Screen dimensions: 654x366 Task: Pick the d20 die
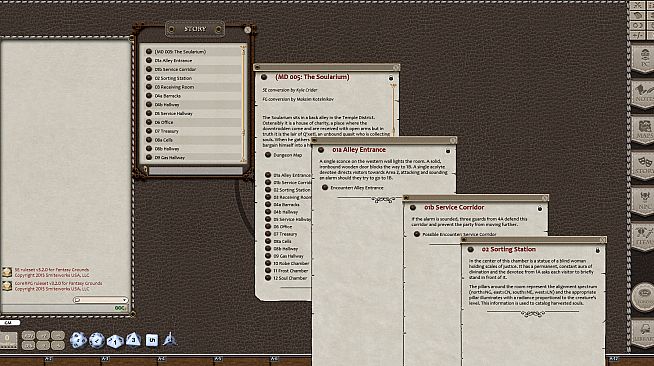pos(78,340)
